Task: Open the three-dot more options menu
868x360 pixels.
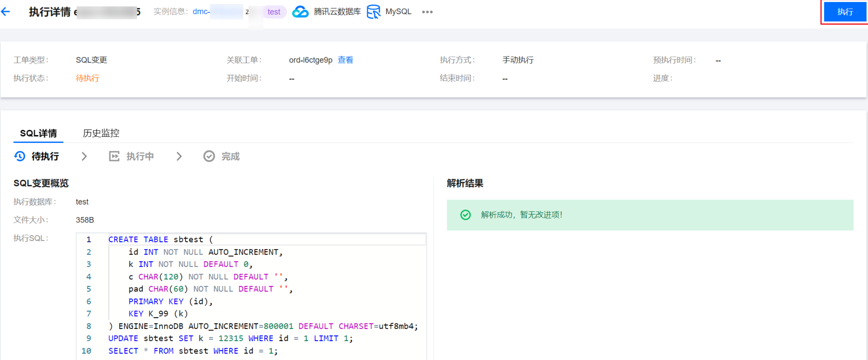Action: click(427, 12)
